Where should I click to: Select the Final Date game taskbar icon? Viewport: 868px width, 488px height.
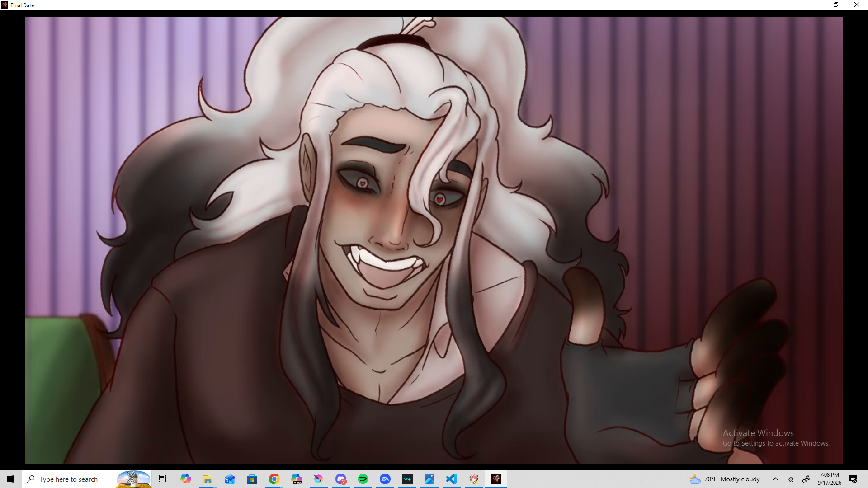click(496, 479)
